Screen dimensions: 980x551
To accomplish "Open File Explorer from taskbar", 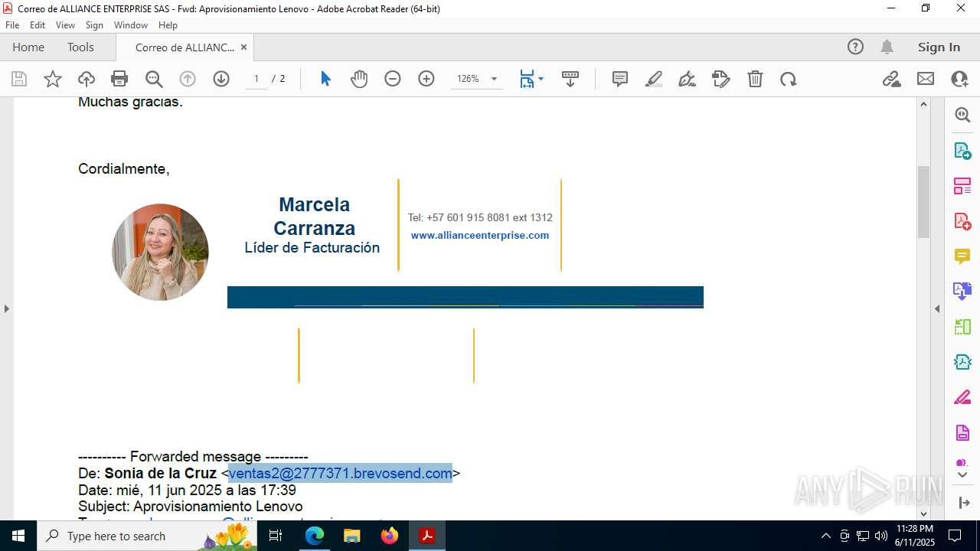I will (x=351, y=536).
